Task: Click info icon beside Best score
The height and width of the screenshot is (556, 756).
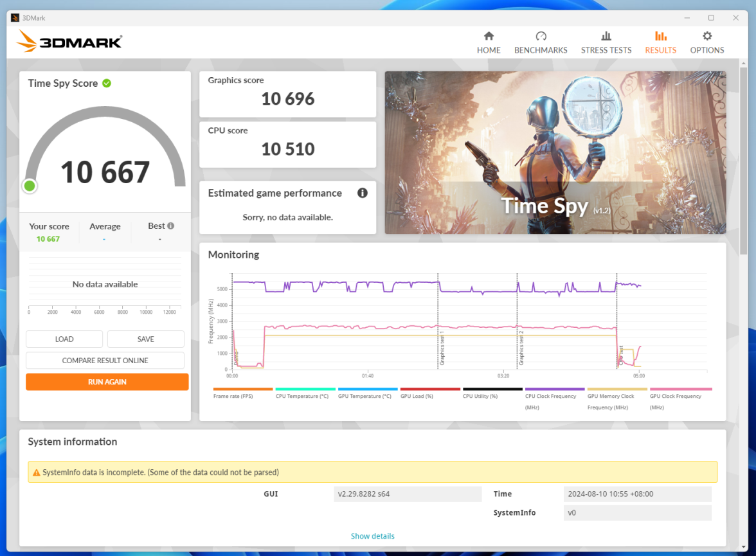Action: pos(171,226)
